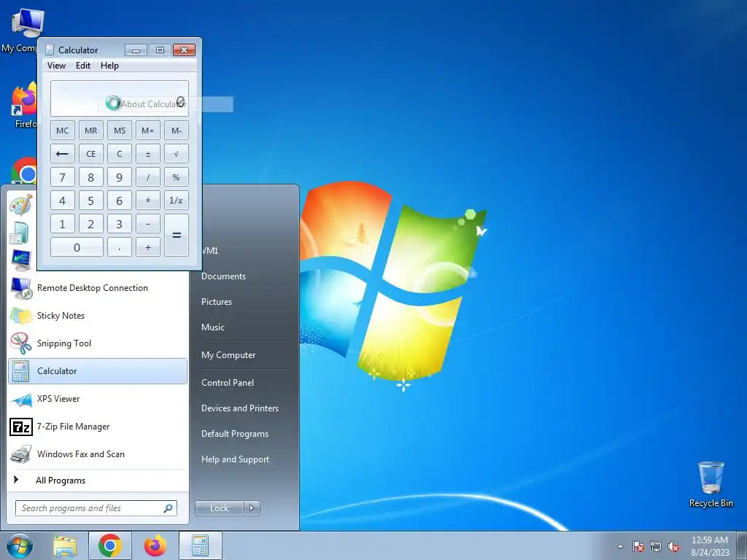The height and width of the screenshot is (560, 747).
Task: Show hidden icons in system tray
Action: pos(620,546)
